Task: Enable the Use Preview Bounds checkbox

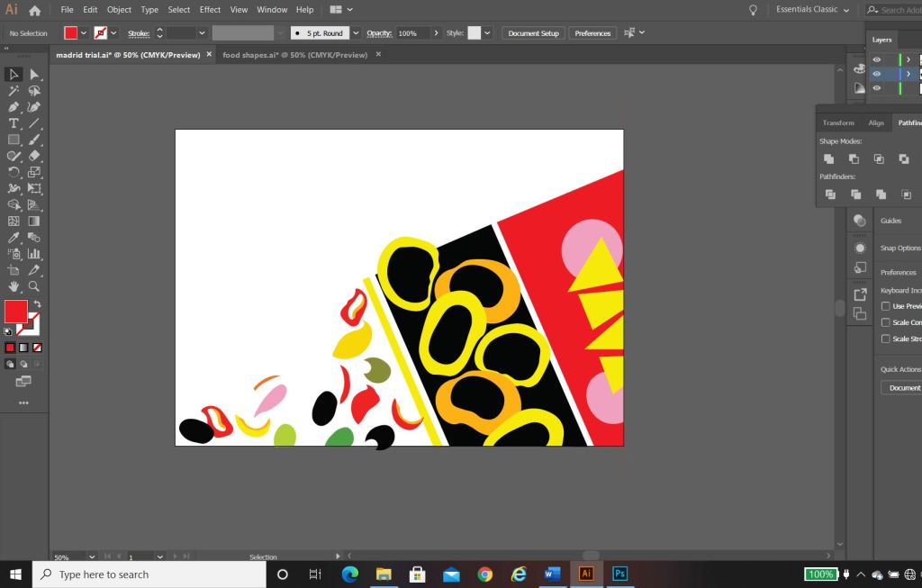Action: click(x=885, y=306)
